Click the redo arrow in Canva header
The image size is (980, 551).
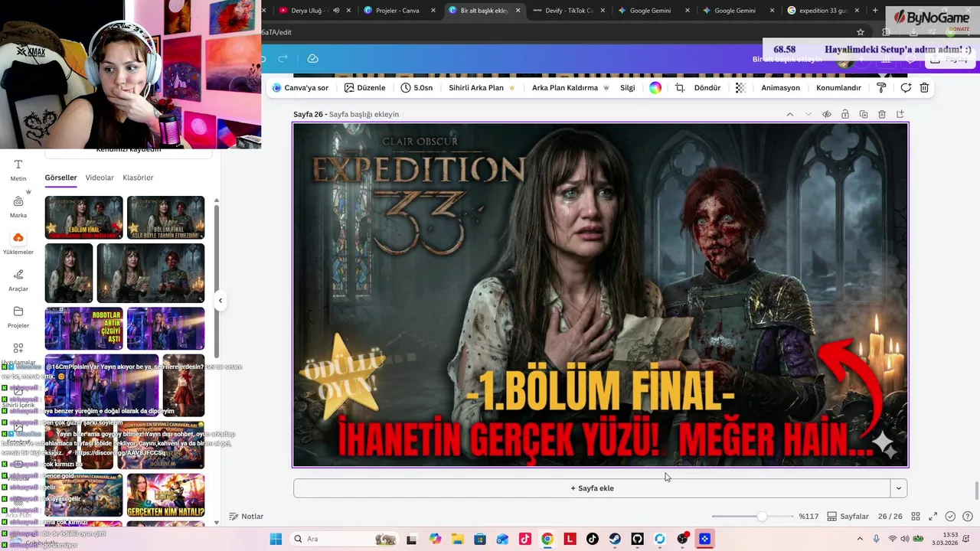click(283, 59)
